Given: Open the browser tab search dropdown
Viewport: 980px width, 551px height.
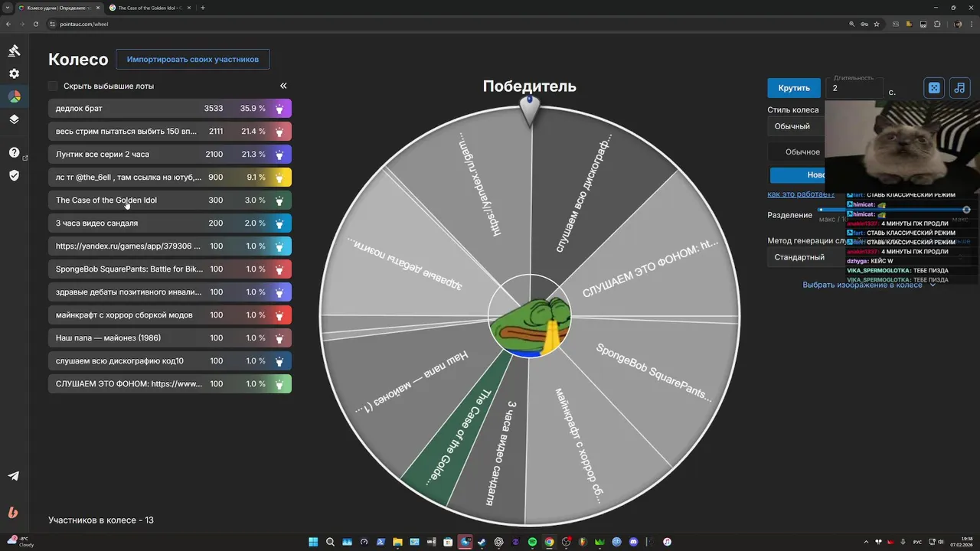Looking at the screenshot, I should coord(7,8).
